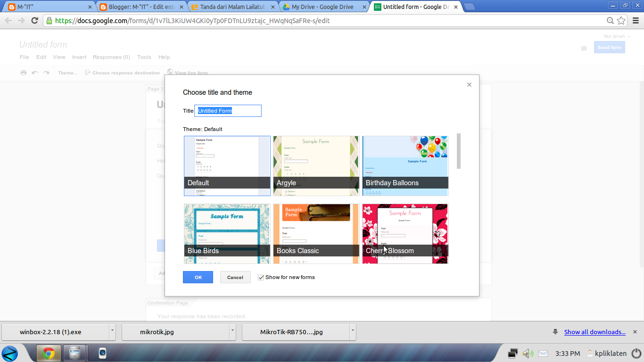Switch to the M-"IT" browser tab
Viewport: 644px width, 362px height.
pos(50,7)
